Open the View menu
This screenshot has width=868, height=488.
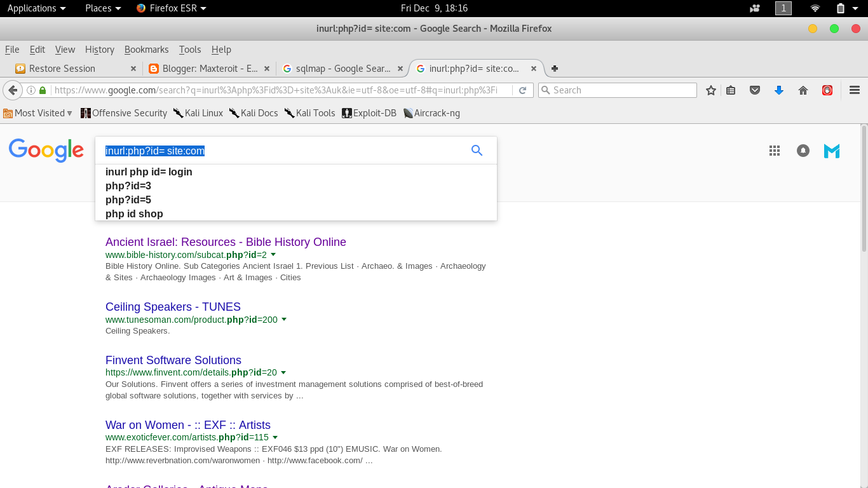(65, 50)
